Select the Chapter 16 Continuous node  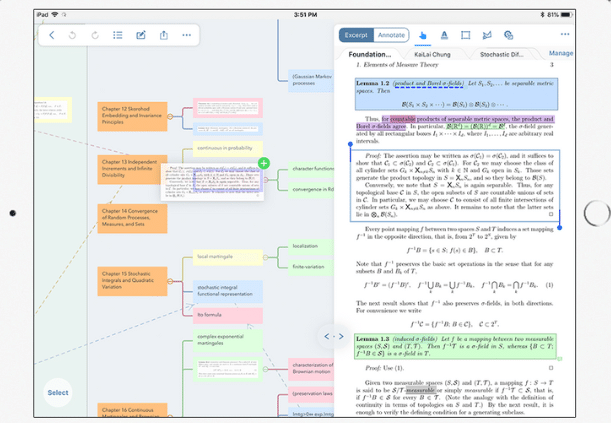click(132, 410)
